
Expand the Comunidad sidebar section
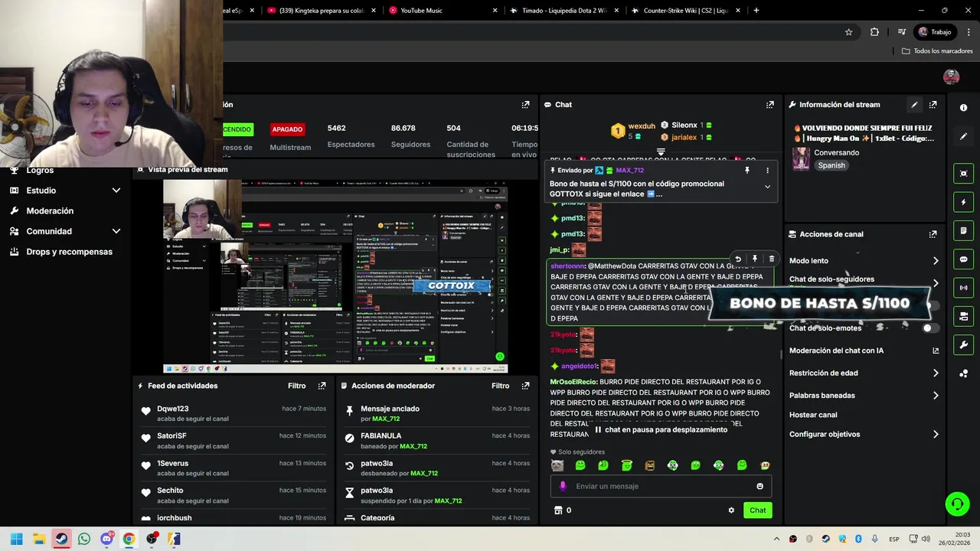click(x=116, y=231)
